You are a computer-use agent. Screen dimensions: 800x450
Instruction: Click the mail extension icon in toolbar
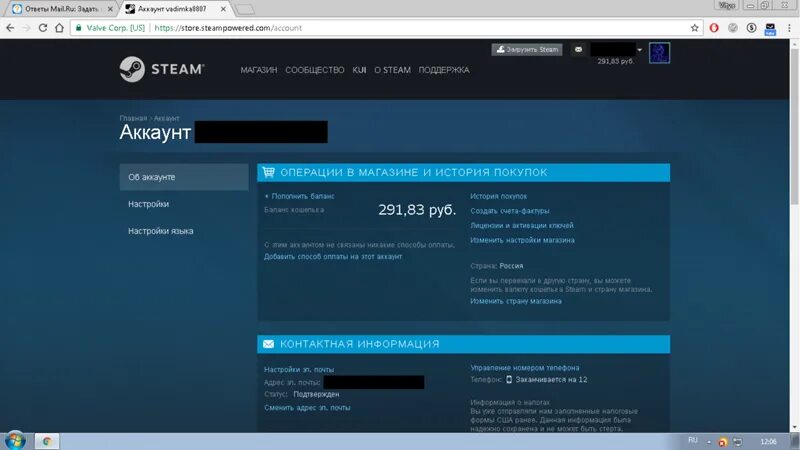770,29
